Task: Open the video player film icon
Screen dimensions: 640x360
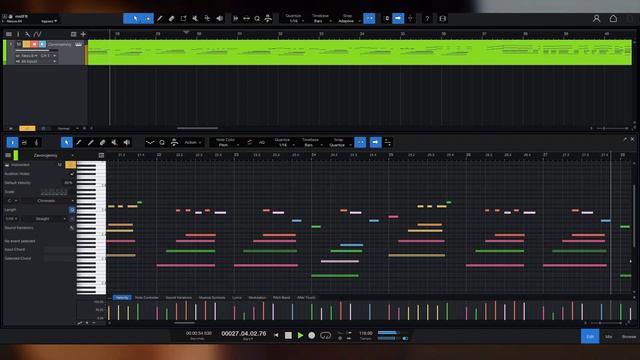Action: click(443, 18)
